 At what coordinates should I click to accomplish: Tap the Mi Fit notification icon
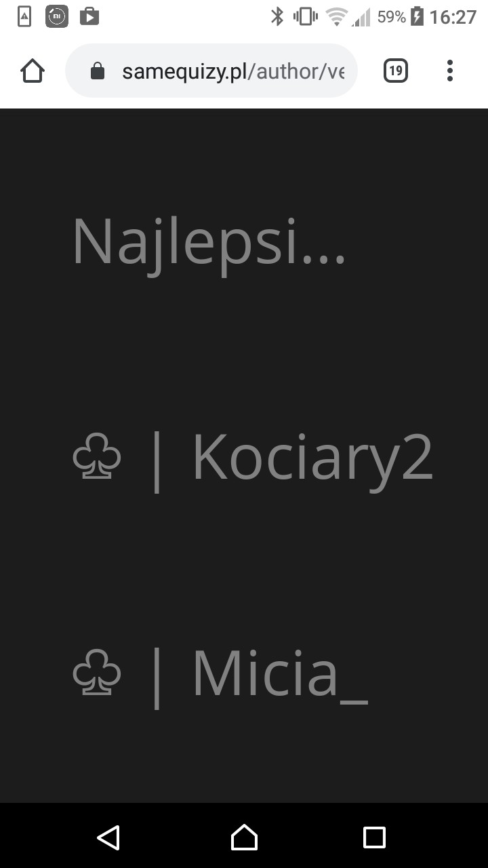(x=57, y=16)
